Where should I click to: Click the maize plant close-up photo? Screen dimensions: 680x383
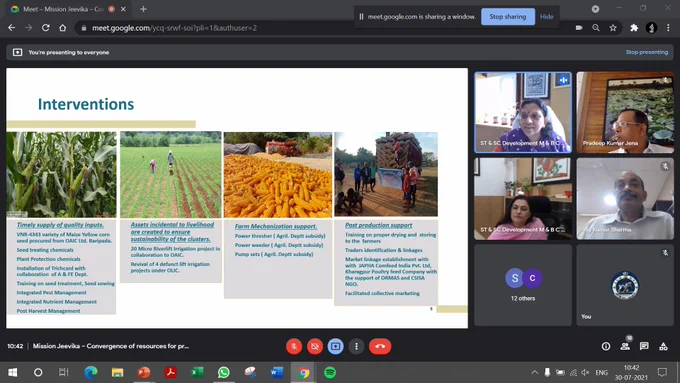62,175
